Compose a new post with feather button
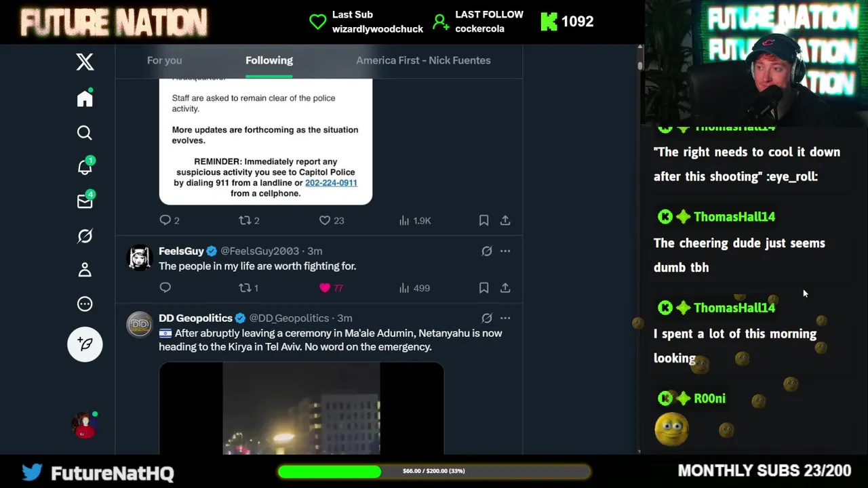The height and width of the screenshot is (488, 868). pos(85,344)
